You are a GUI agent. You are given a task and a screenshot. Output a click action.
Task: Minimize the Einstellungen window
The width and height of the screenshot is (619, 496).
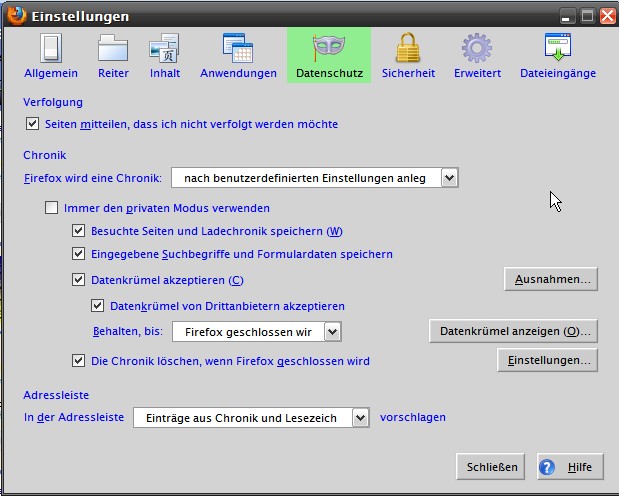pos(567,16)
